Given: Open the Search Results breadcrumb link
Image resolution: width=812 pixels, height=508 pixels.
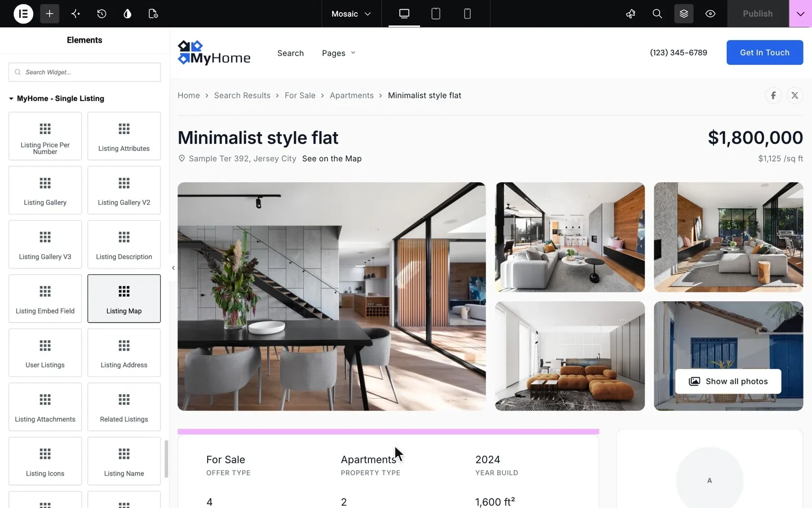Looking at the screenshot, I should coord(242,96).
